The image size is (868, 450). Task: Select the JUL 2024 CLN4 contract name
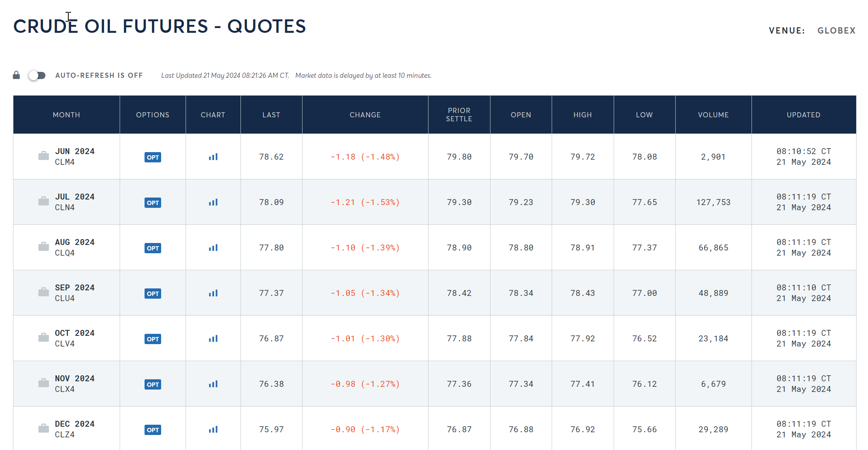(75, 202)
